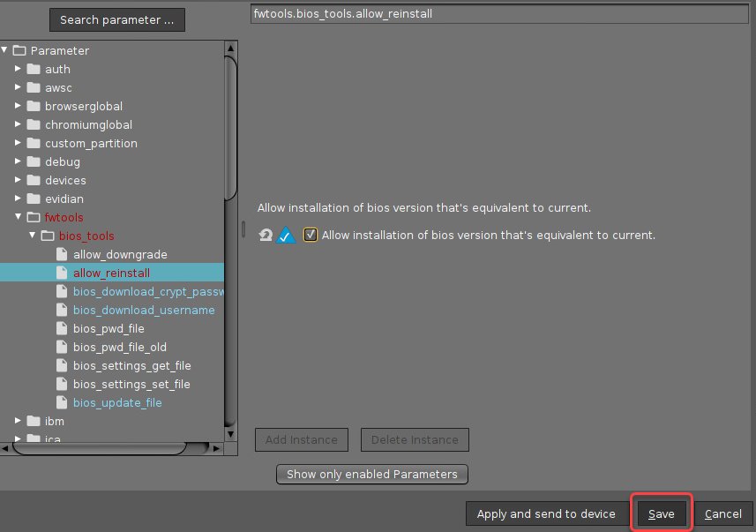Click the blue triangle checkmark icon

(287, 236)
